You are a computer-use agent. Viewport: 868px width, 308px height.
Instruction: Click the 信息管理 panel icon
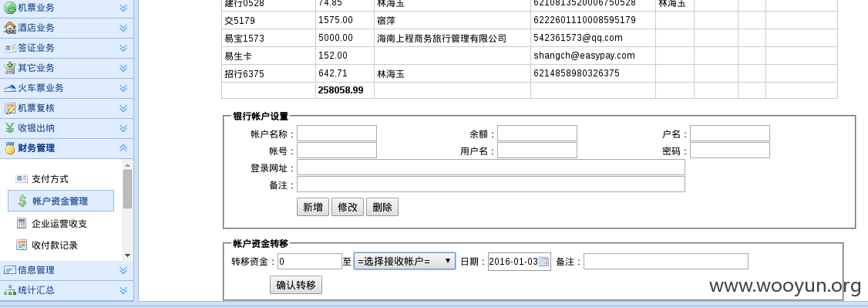[10, 269]
